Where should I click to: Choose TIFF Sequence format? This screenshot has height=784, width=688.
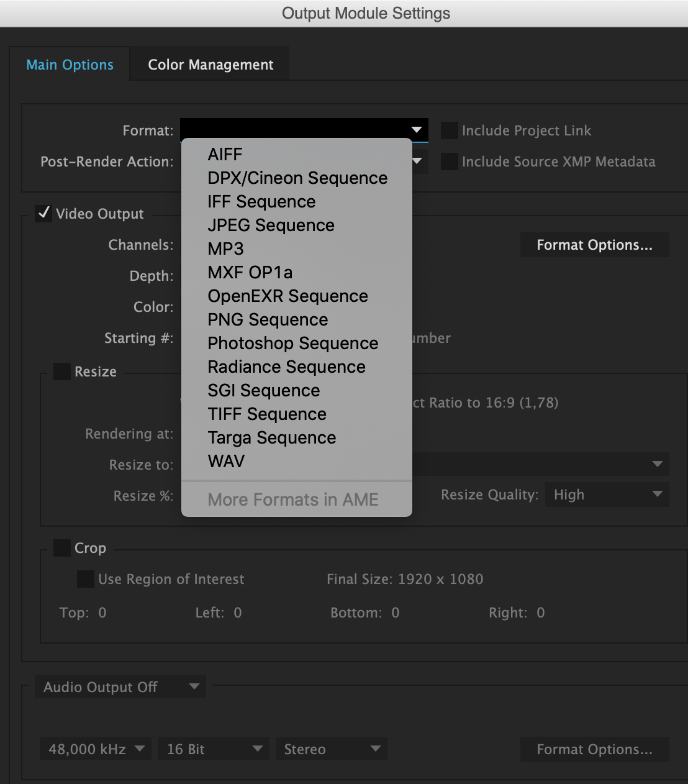(x=266, y=414)
